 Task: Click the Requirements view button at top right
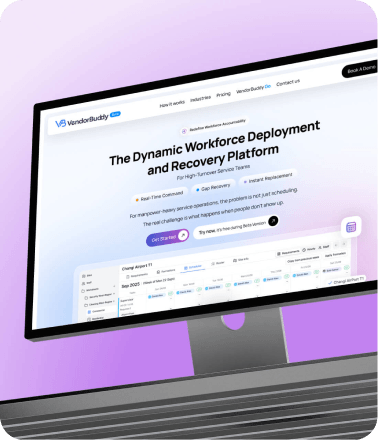tap(288, 253)
